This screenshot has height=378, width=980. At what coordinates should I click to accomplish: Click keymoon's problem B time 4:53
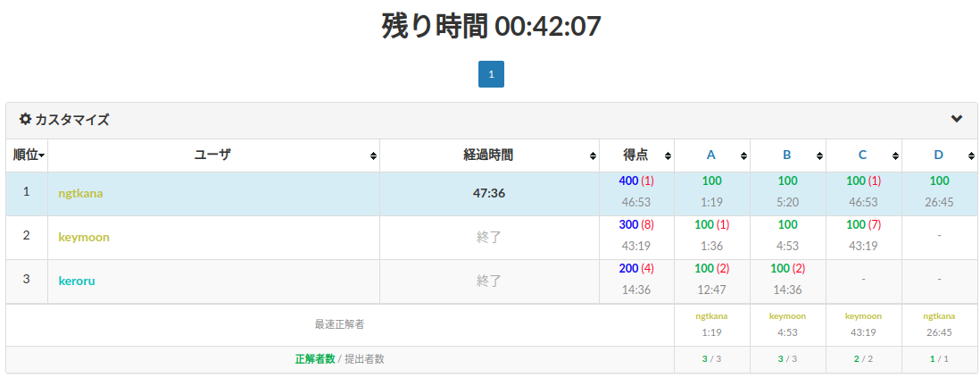tap(787, 246)
